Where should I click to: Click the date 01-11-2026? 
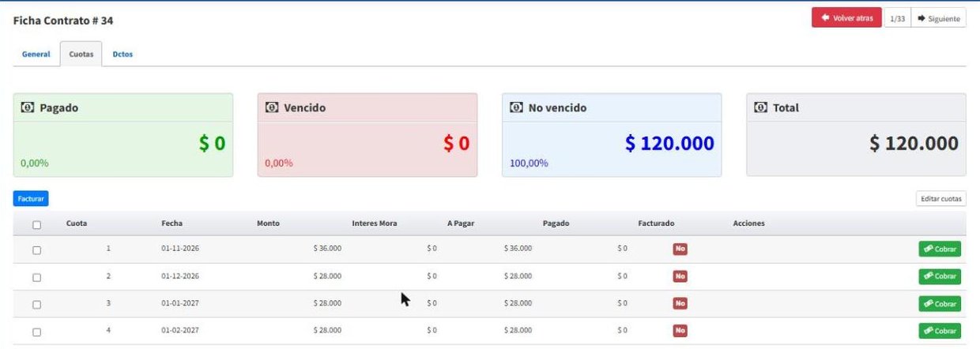click(x=180, y=249)
